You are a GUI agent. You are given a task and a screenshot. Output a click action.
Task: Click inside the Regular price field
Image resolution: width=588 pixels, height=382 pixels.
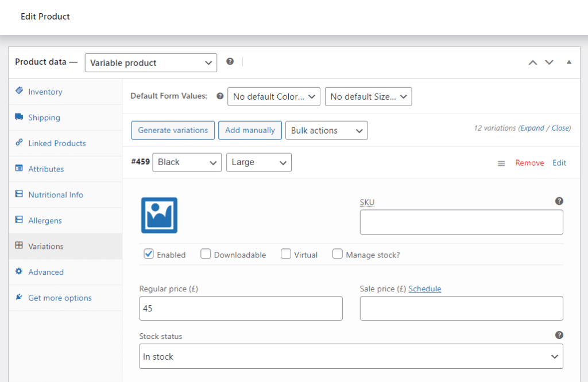pyautogui.click(x=241, y=308)
